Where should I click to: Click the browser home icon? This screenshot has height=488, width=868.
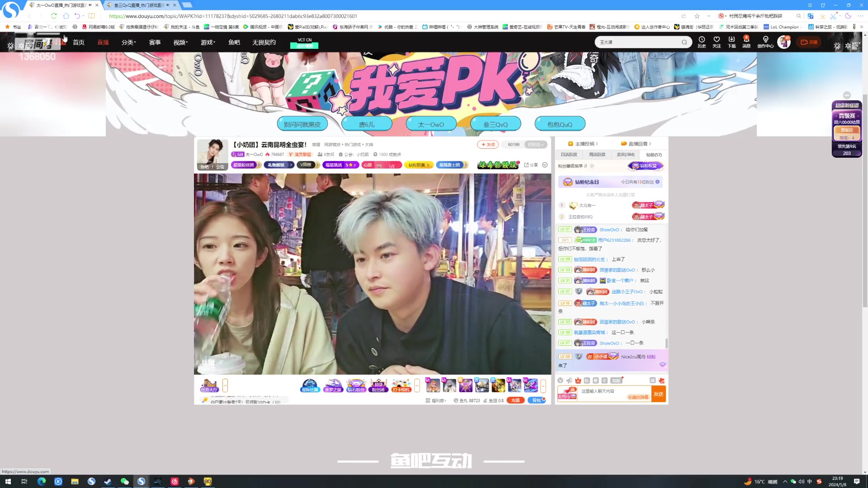pyautogui.click(x=66, y=16)
